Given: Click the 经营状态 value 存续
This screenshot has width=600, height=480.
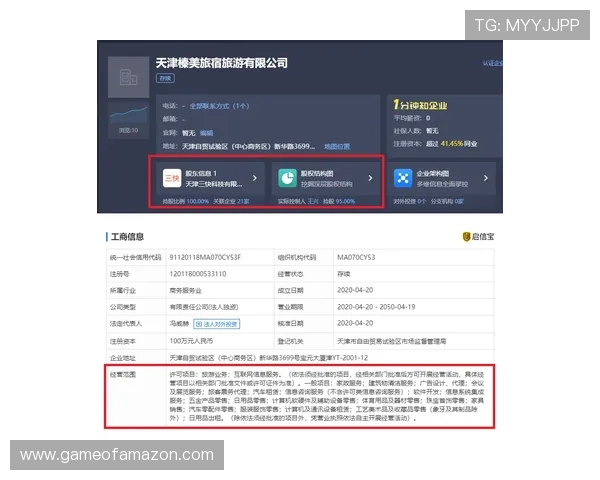Looking at the screenshot, I should click(344, 274).
